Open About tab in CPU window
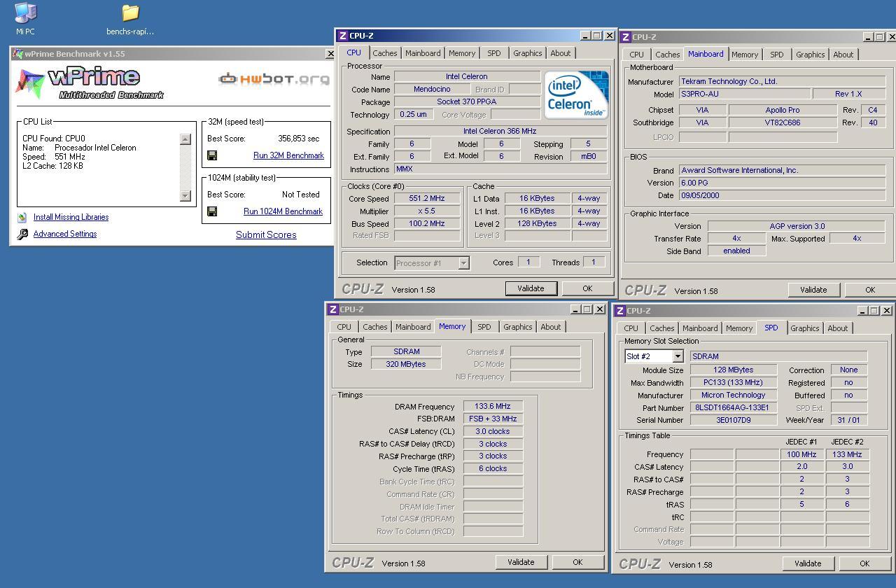The height and width of the screenshot is (588, 896). 560,53
